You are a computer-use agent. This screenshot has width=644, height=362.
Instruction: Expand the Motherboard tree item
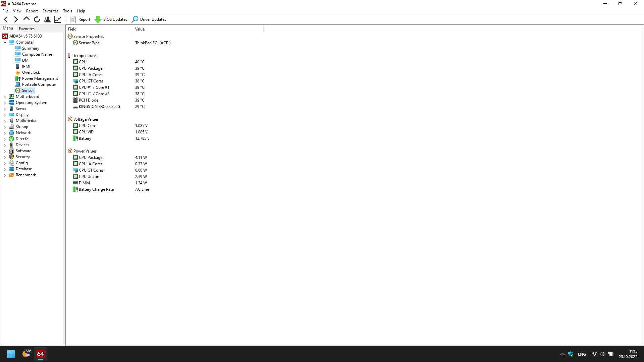pos(4,96)
